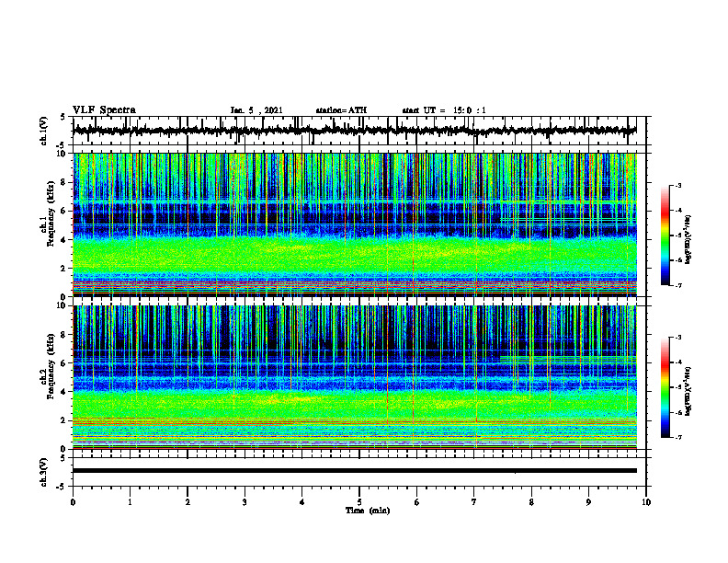
Task: Click the "-7" label on ch.1 color bar
Action: 678,285
